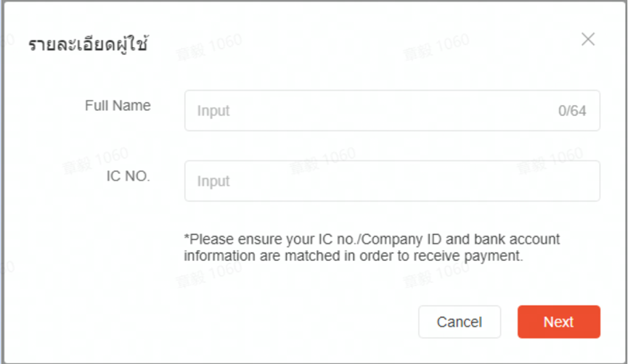Focus the IC NO. text box
The height and width of the screenshot is (364, 628).
392,181
